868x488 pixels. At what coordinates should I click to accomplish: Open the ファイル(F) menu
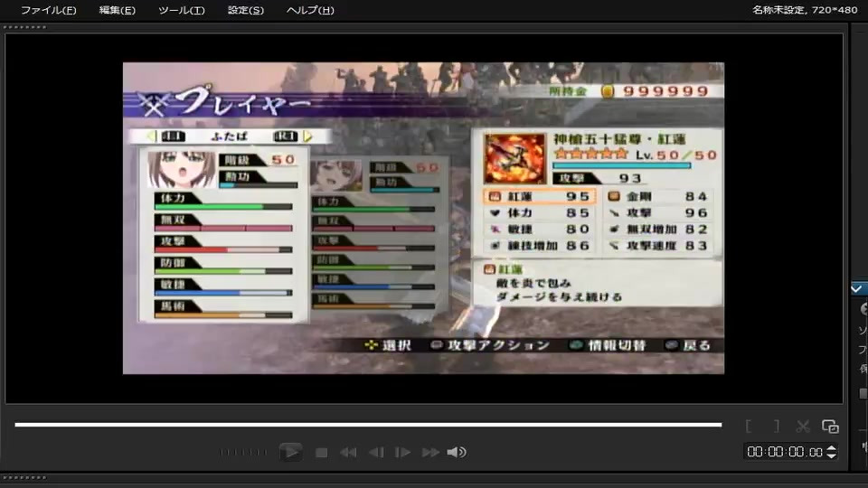coord(48,10)
